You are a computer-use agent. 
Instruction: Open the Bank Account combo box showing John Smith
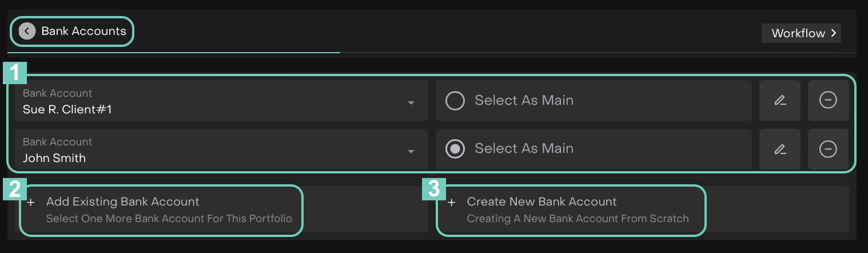217,150
